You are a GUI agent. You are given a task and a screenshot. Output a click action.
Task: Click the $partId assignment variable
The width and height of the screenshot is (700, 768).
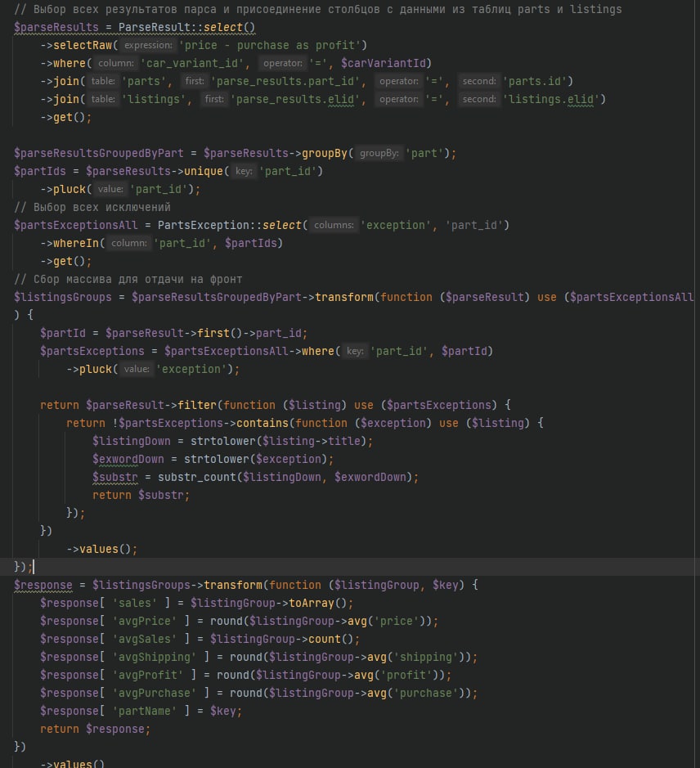coord(63,333)
